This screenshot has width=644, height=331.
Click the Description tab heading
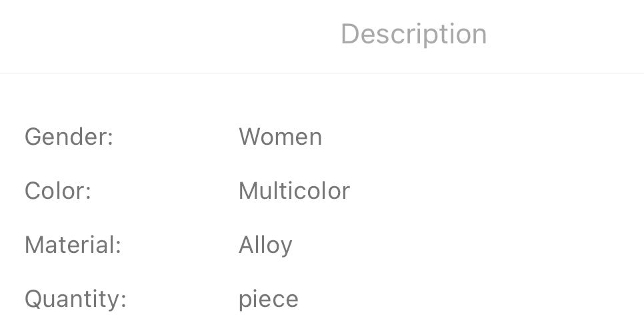coord(413,34)
